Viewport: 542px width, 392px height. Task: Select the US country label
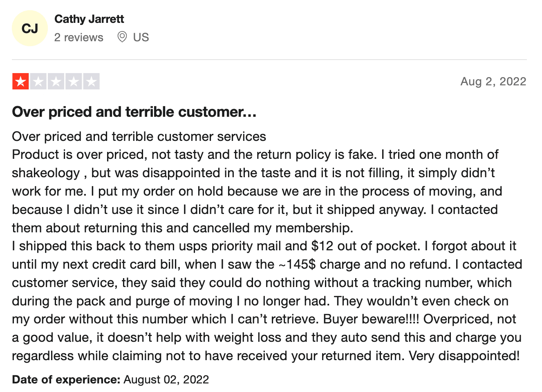coord(141,37)
